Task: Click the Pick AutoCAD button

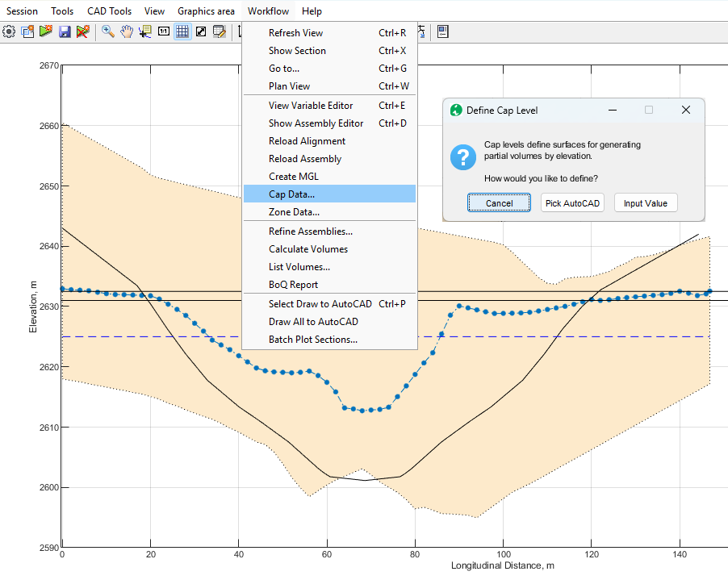Action: [x=572, y=203]
